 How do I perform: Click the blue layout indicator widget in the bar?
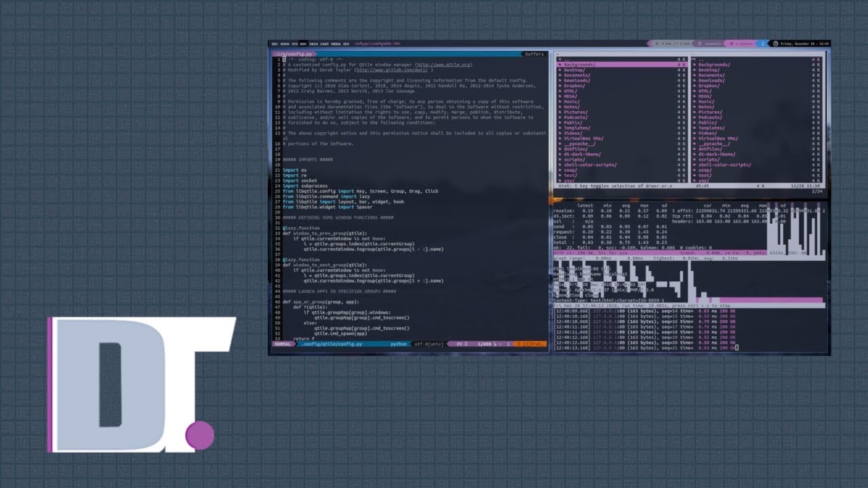pos(763,43)
